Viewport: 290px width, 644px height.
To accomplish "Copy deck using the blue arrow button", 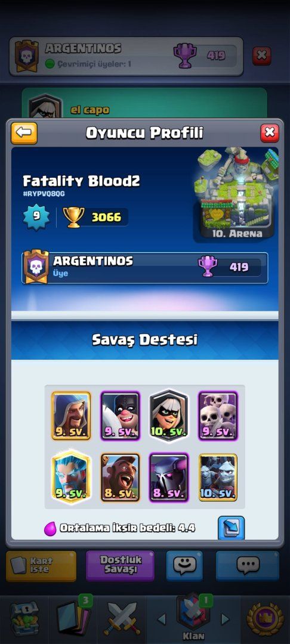I will click(232, 528).
